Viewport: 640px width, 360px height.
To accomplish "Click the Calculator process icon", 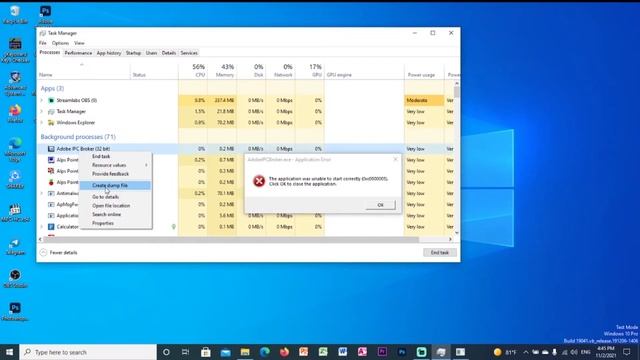I will click(x=51, y=227).
